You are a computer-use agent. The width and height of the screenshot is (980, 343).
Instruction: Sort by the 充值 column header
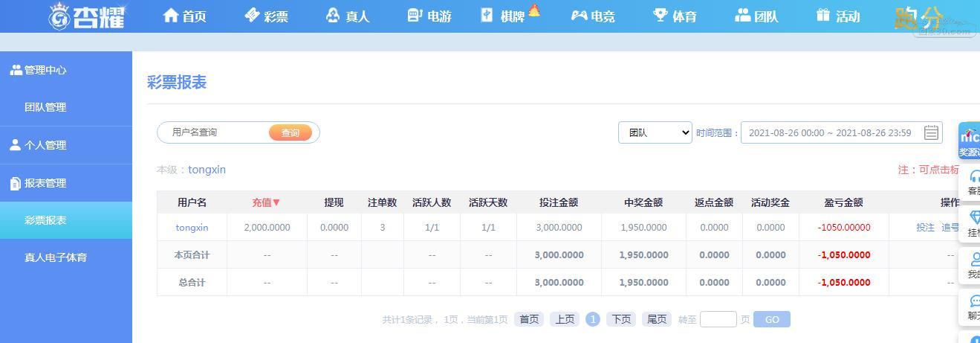coord(266,202)
